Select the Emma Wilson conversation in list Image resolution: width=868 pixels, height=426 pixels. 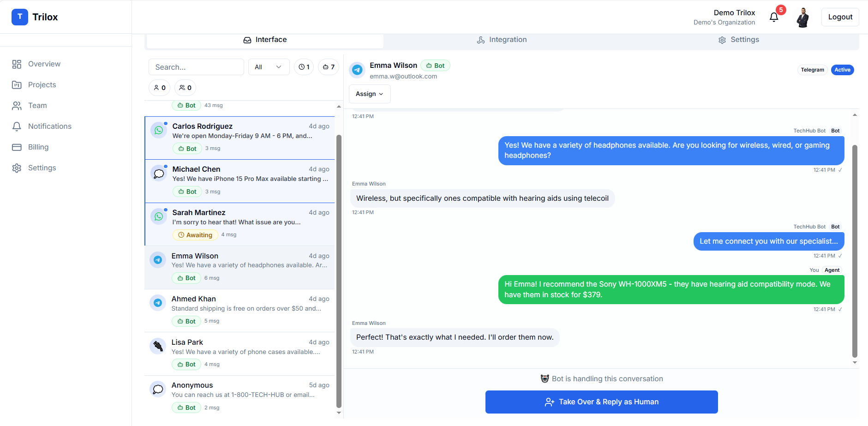[x=240, y=268]
